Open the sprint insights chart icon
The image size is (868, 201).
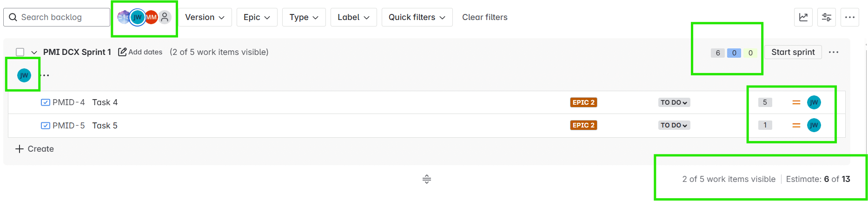click(x=803, y=17)
